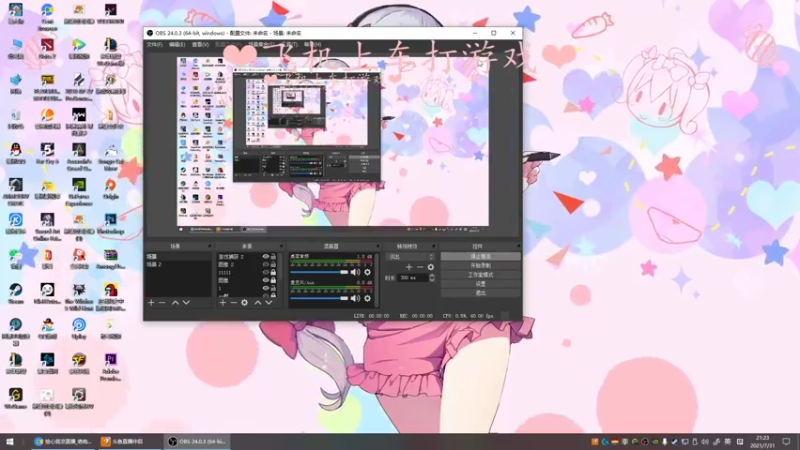Screen dimensions: 800x450
Task: Remove the selected source with the minus icon
Action: click(x=233, y=303)
